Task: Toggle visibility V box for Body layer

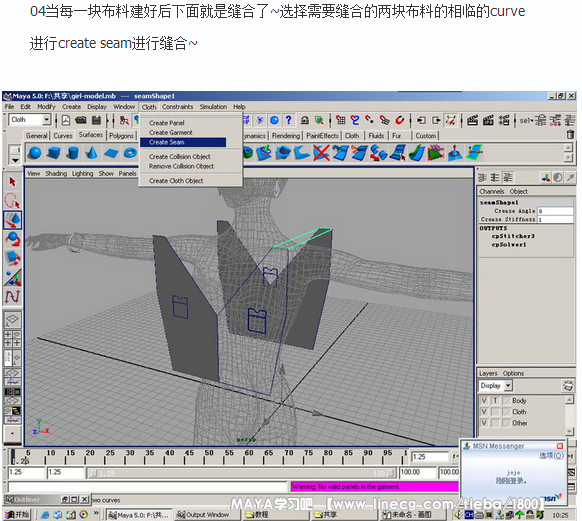Action: click(x=484, y=401)
